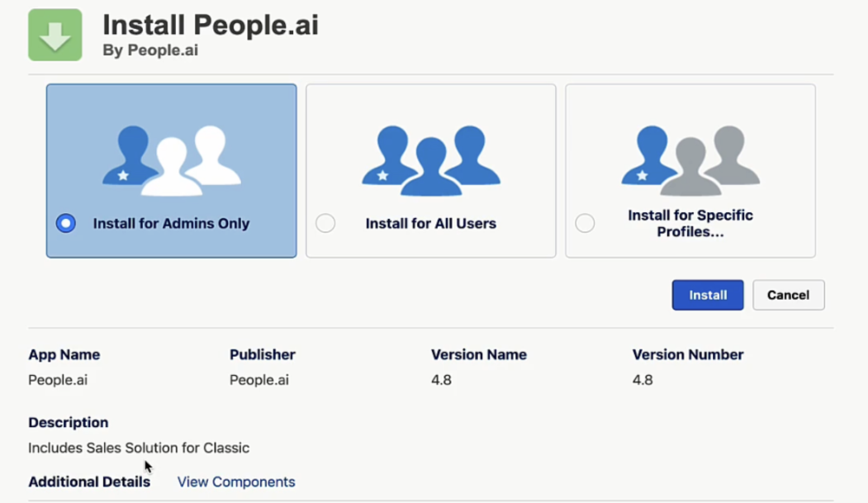Click the All Users group illustration
The width and height of the screenshot is (868, 503).
[430, 160]
